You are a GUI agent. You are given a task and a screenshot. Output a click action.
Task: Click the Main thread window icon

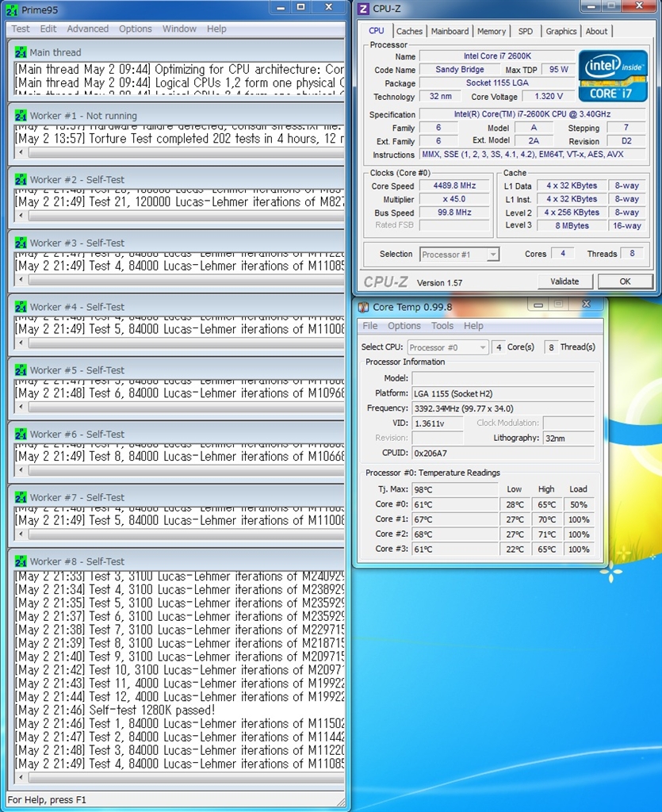click(21, 52)
